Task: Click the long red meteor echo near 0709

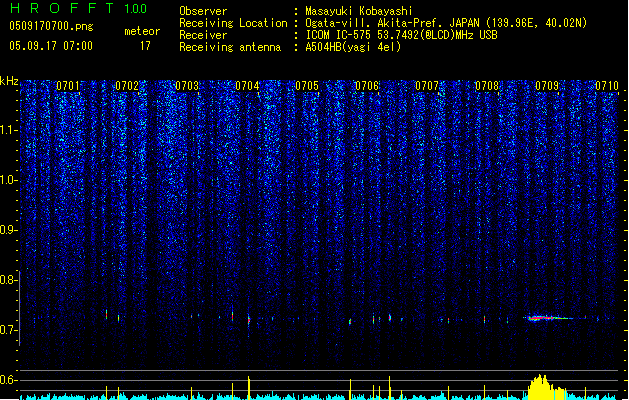Action: [x=548, y=318]
